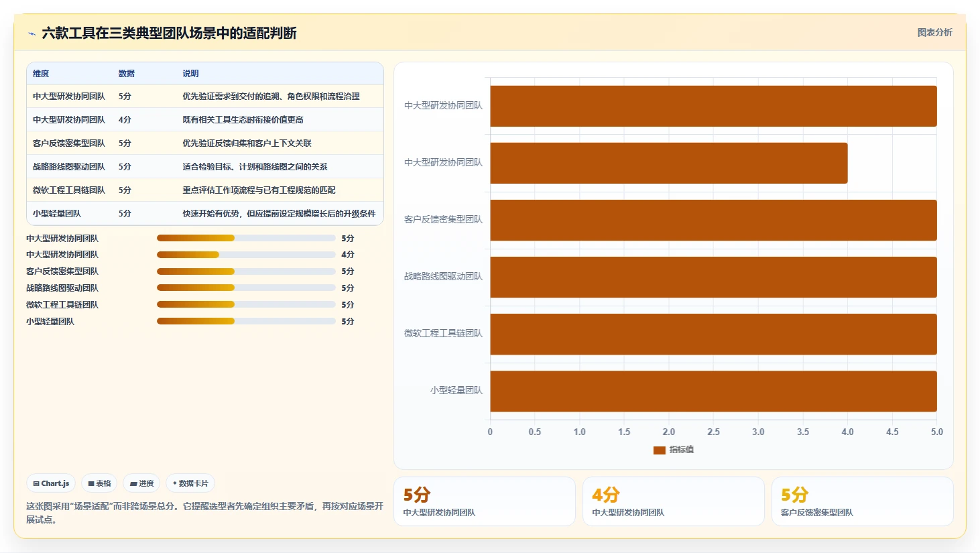Click the 2.5 tick on chart x-axis

(x=713, y=432)
